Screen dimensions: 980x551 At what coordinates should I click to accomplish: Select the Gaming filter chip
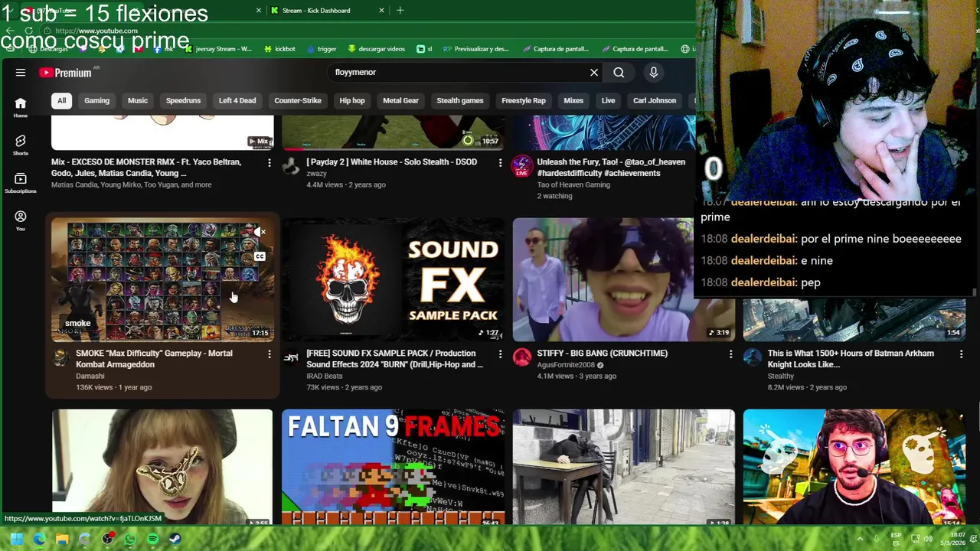(96, 100)
